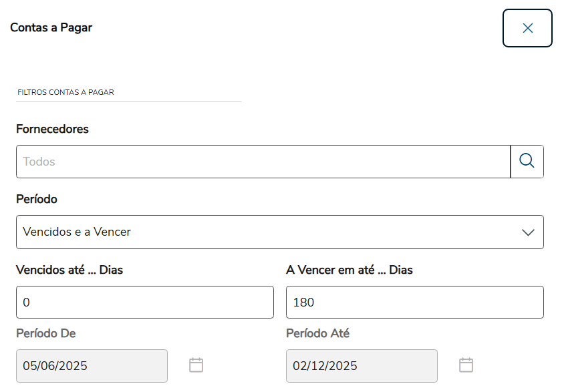The image size is (562, 392).
Task: Expand the Período dropdown chevron arrow
Action: (x=528, y=232)
